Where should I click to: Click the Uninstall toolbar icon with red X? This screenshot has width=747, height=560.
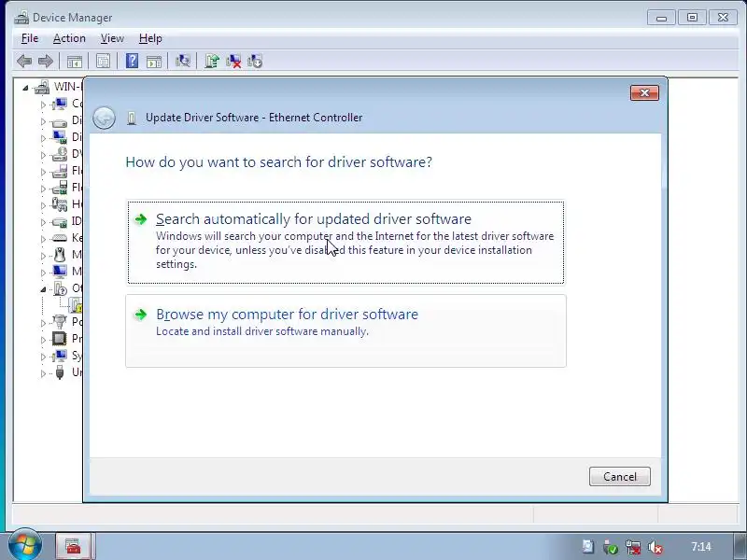tap(233, 61)
